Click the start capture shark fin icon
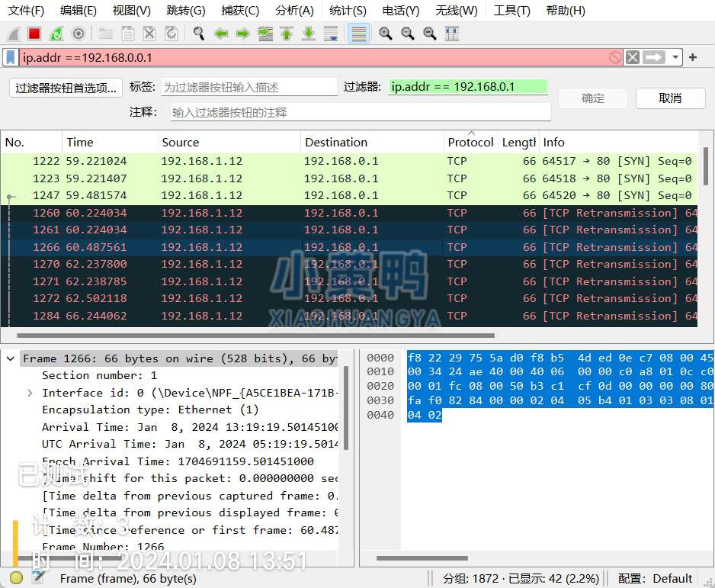 click(13, 34)
